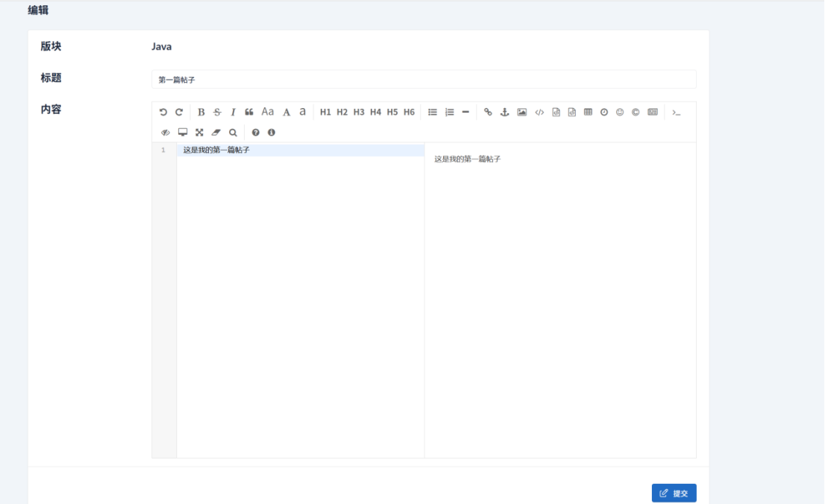Open editor help with question mark icon
This screenshot has height=504, width=825.
(x=256, y=133)
